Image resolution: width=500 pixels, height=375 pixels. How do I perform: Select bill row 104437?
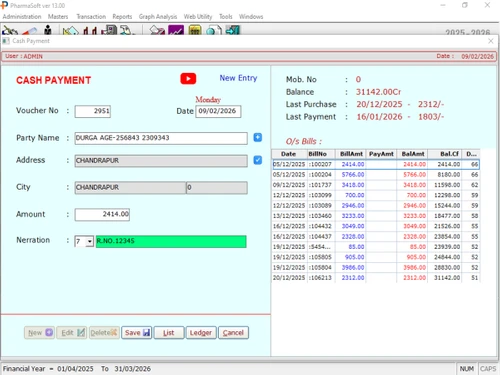point(376,237)
